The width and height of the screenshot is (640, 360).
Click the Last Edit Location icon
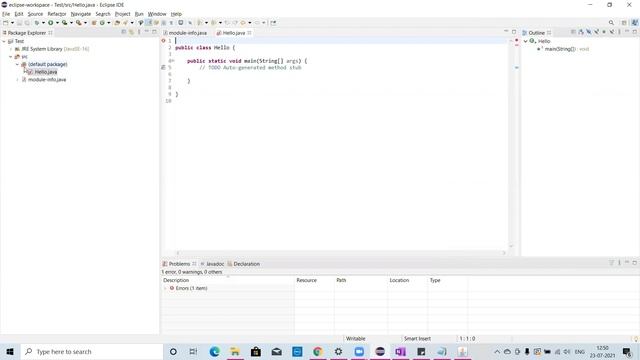227,23
